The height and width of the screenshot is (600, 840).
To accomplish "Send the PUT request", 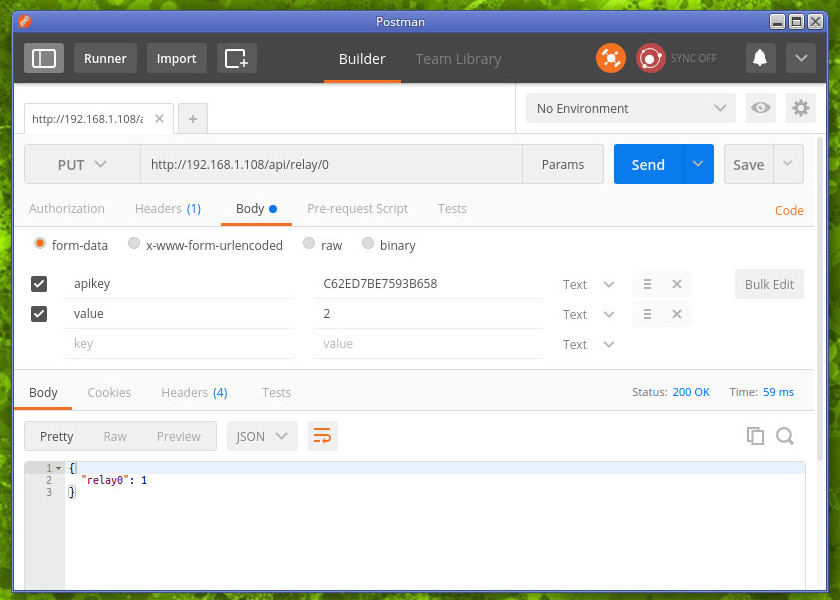I will click(x=648, y=164).
